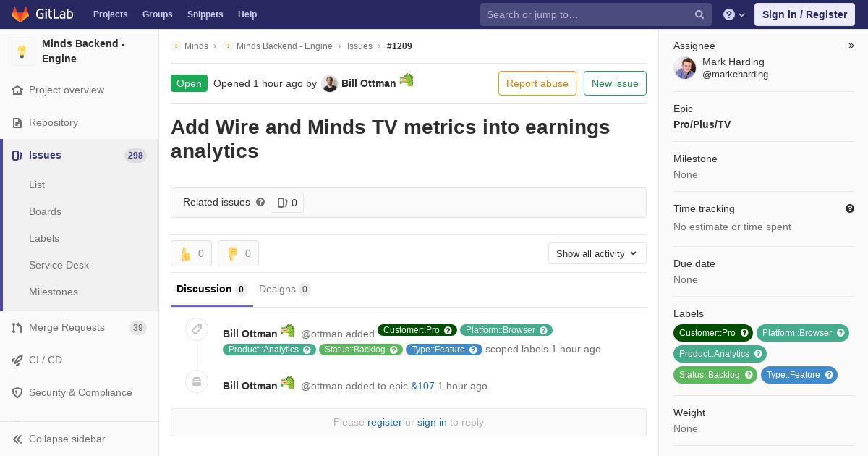The height and width of the screenshot is (456, 868).
Task: Click the Merge Requests 39 count badge
Action: pos(137,328)
